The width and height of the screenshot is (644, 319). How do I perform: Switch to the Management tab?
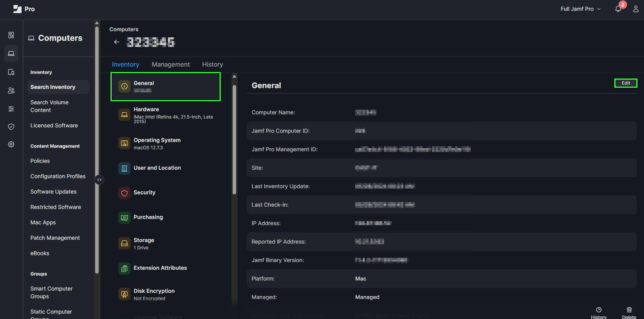coord(171,64)
